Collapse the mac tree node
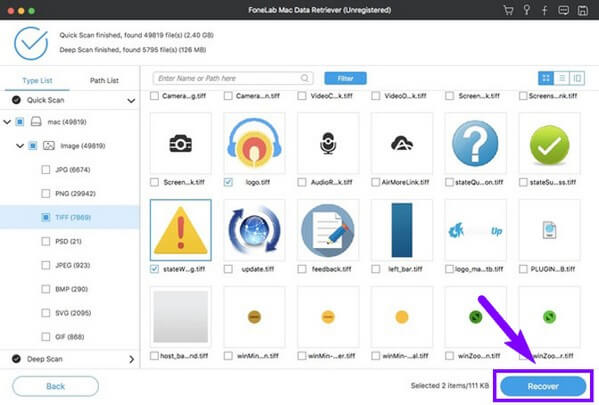Screen dimensions: 599x405 [7, 122]
